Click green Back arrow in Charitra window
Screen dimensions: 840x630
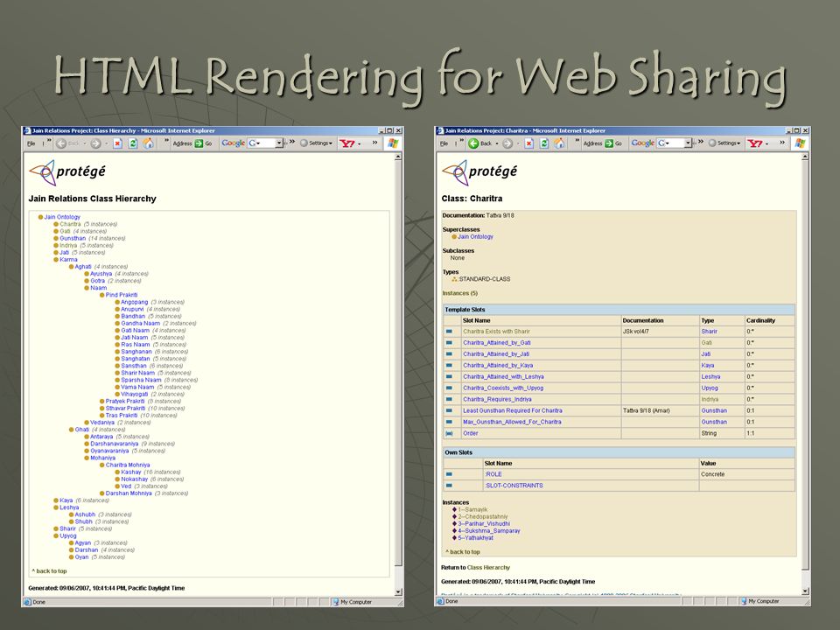click(473, 143)
